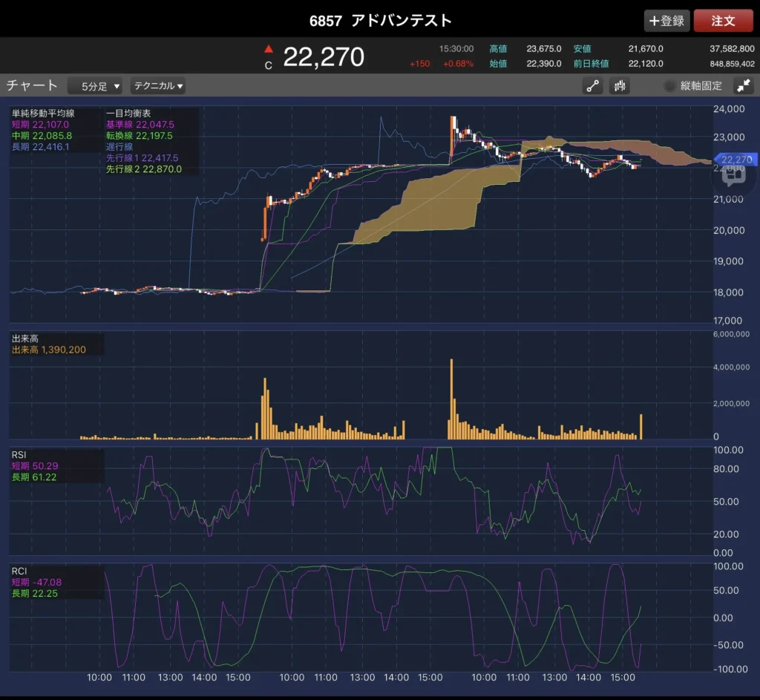The image size is (760, 700).
Task: Expand the テクニカル indicators dropdown
Action: click(158, 86)
